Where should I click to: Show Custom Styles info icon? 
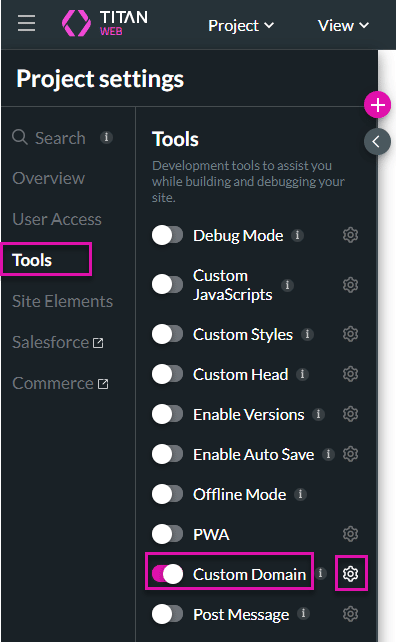point(308,335)
